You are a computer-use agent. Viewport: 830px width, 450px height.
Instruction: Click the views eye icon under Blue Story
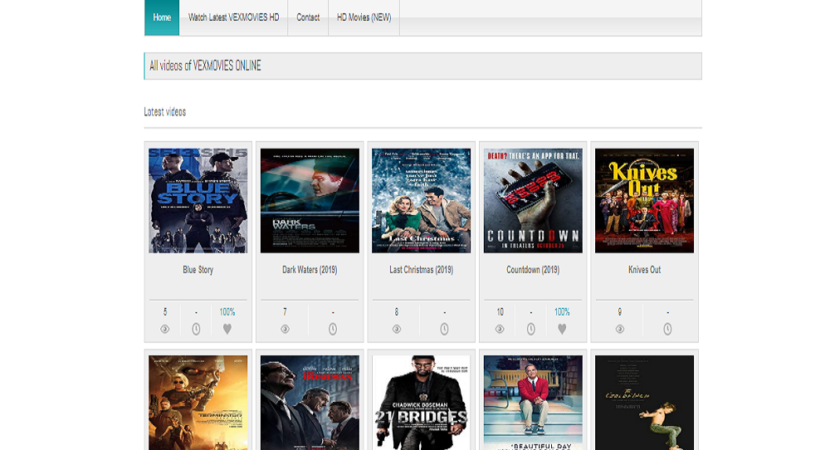coord(165,329)
